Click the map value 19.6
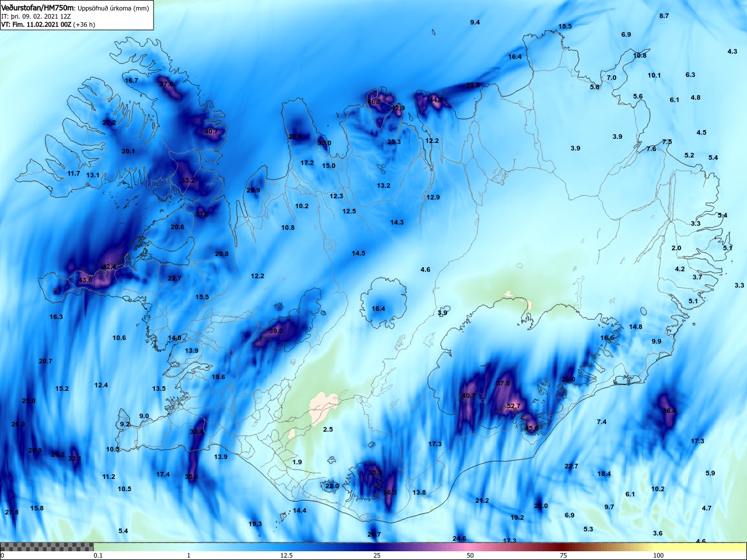 click(x=218, y=377)
